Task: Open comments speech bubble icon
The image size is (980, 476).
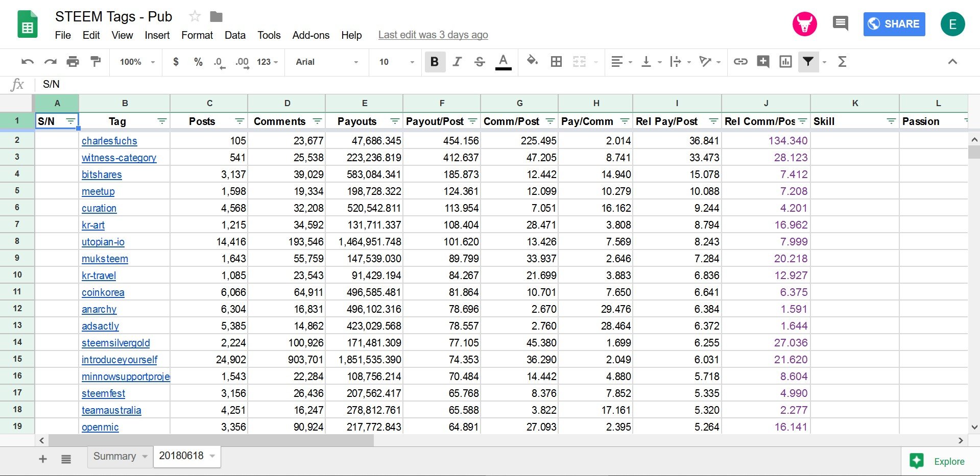Action: (840, 23)
